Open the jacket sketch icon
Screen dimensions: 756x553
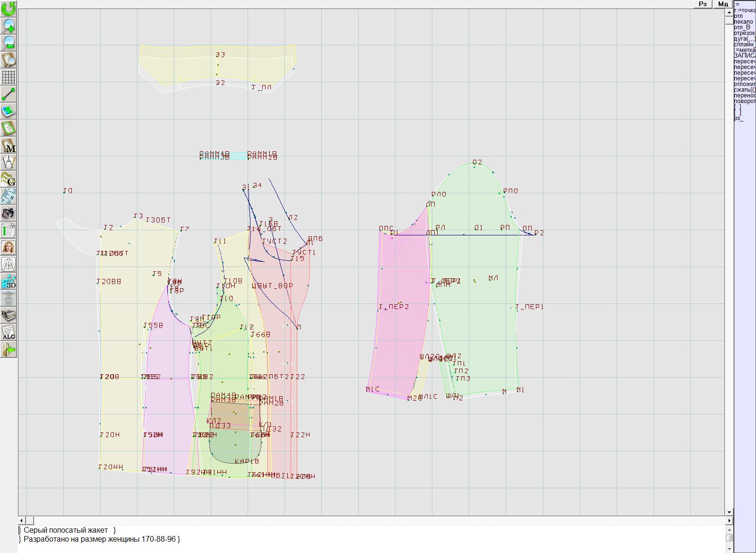pyautogui.click(x=9, y=264)
